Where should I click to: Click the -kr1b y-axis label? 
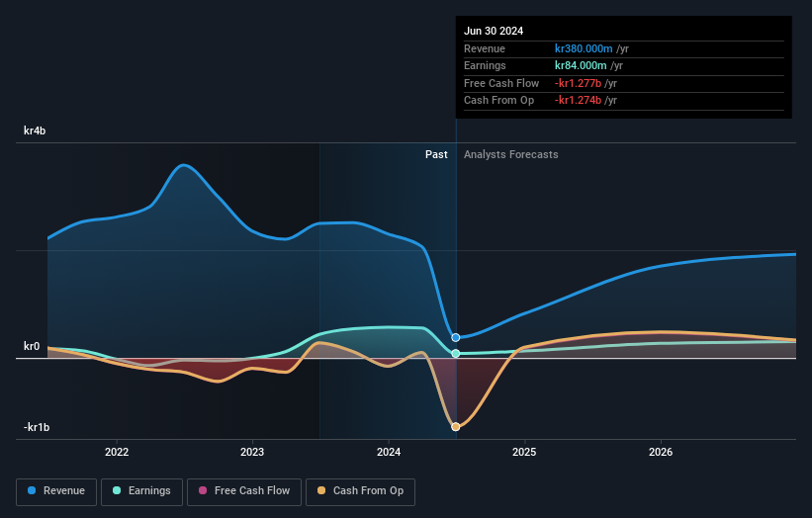coord(37,427)
